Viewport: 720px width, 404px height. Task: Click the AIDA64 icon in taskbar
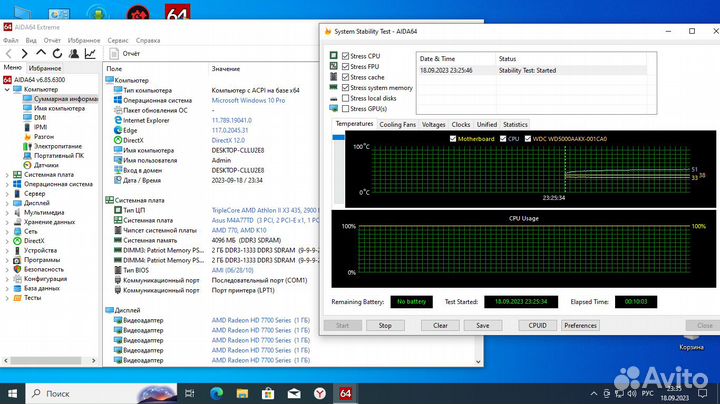(345, 393)
